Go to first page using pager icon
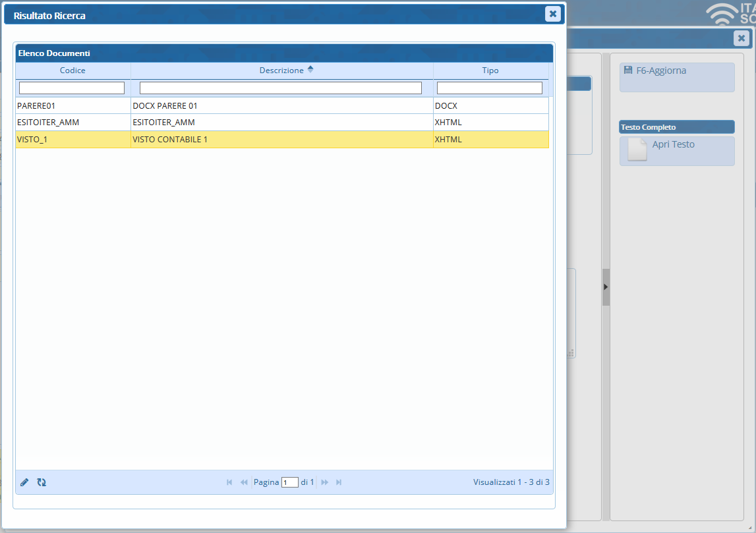Viewport: 756px width, 533px height. coord(229,482)
